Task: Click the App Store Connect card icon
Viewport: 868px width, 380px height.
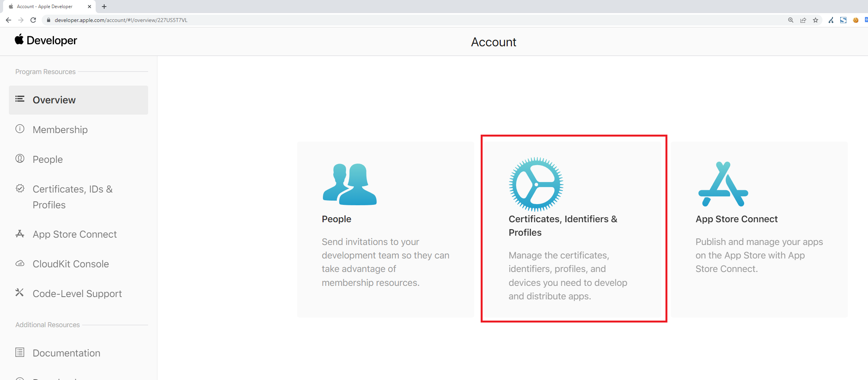Action: (723, 184)
